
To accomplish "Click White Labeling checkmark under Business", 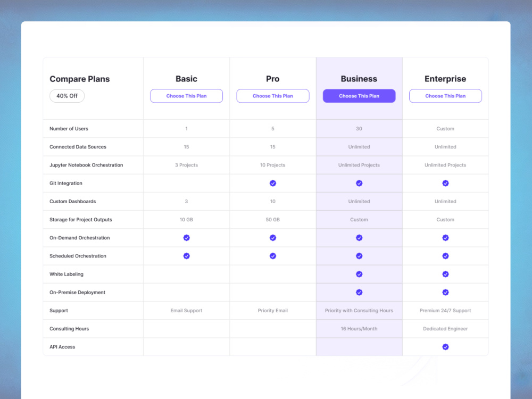I will tap(359, 274).
